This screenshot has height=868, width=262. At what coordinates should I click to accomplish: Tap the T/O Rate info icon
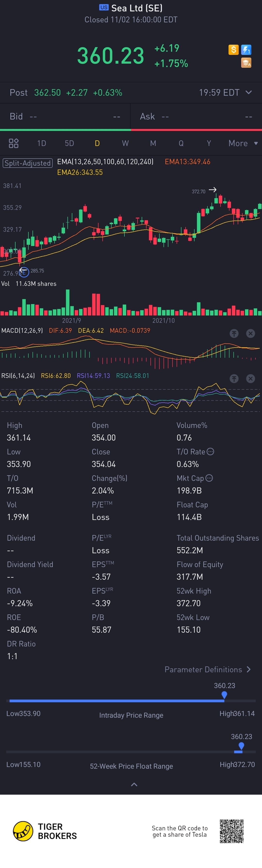click(210, 451)
